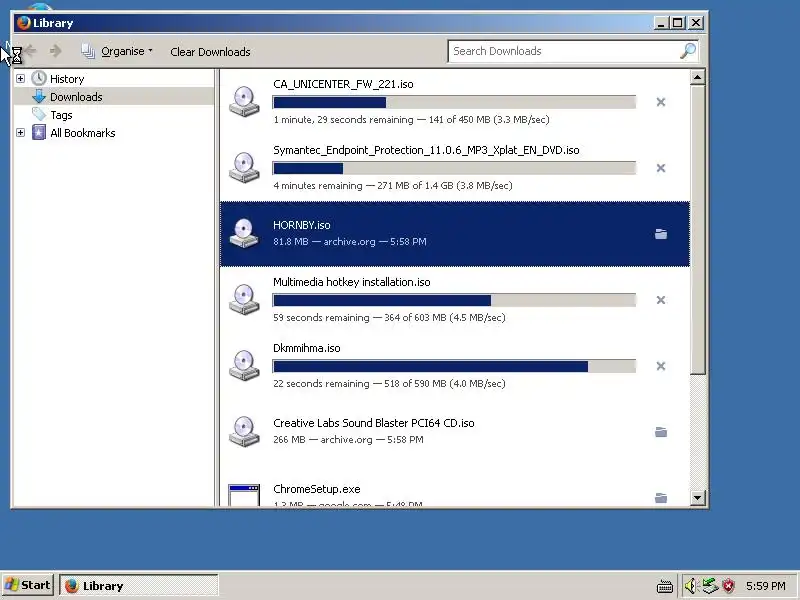Viewport: 800px width, 600px height.
Task: Click the downloads list scroll down arrow
Action: point(697,497)
